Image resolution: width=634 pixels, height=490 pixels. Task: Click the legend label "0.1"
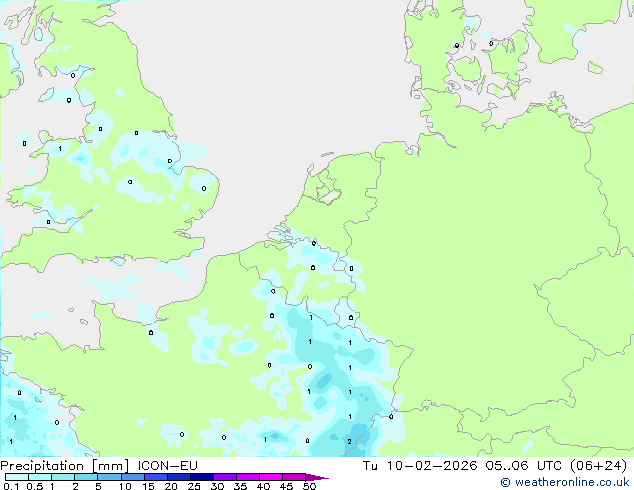11,486
